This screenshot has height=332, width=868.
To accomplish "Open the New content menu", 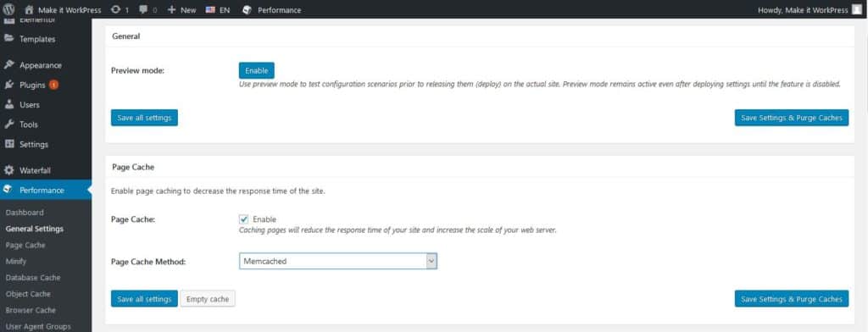I will [181, 10].
